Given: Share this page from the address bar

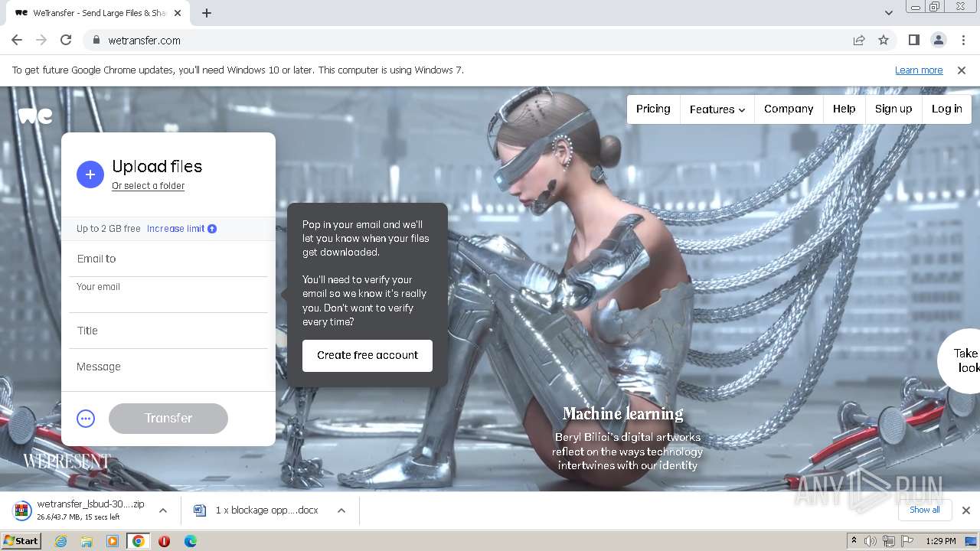Looking at the screenshot, I should tap(859, 41).
